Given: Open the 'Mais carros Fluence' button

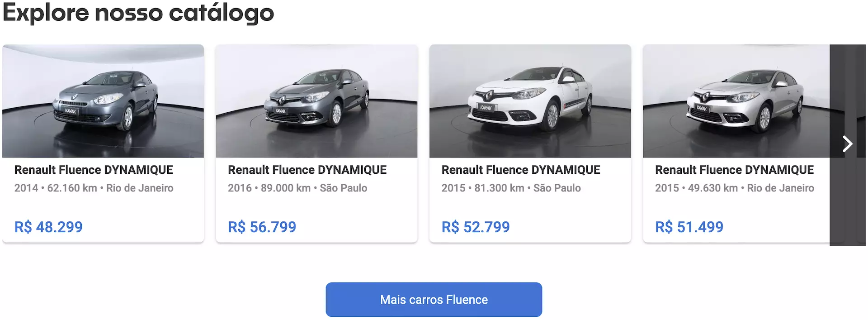Looking at the screenshot, I should click(x=434, y=299).
